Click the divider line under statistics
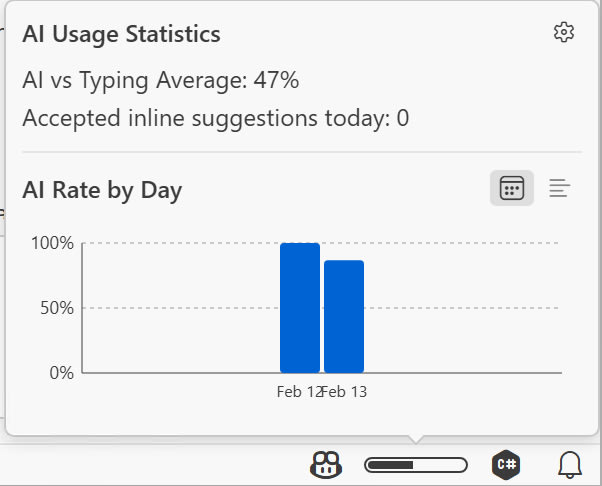Image resolution: width=602 pixels, height=486 pixels. tap(300, 152)
